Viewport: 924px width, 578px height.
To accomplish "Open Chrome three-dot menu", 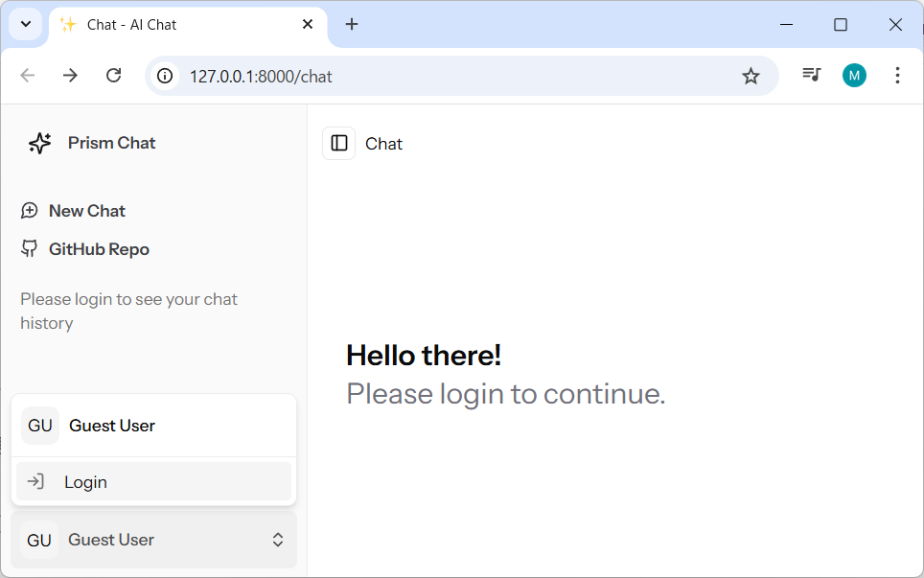I will click(x=897, y=76).
